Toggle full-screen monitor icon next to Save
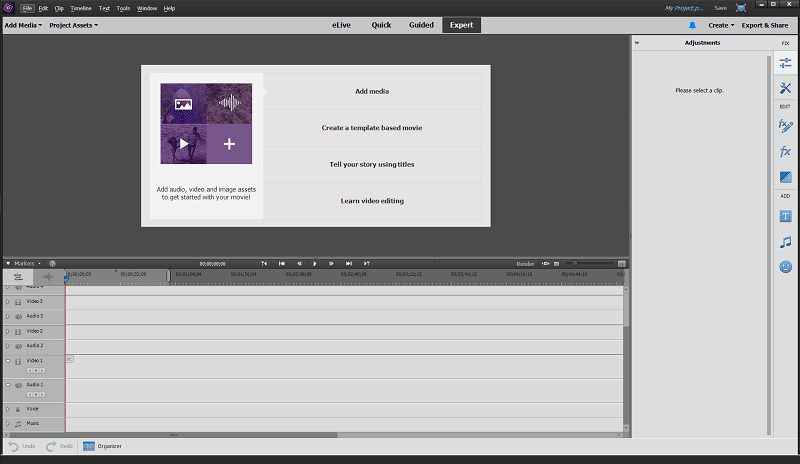Image resolution: width=800 pixels, height=464 pixels. pyautogui.click(x=741, y=8)
